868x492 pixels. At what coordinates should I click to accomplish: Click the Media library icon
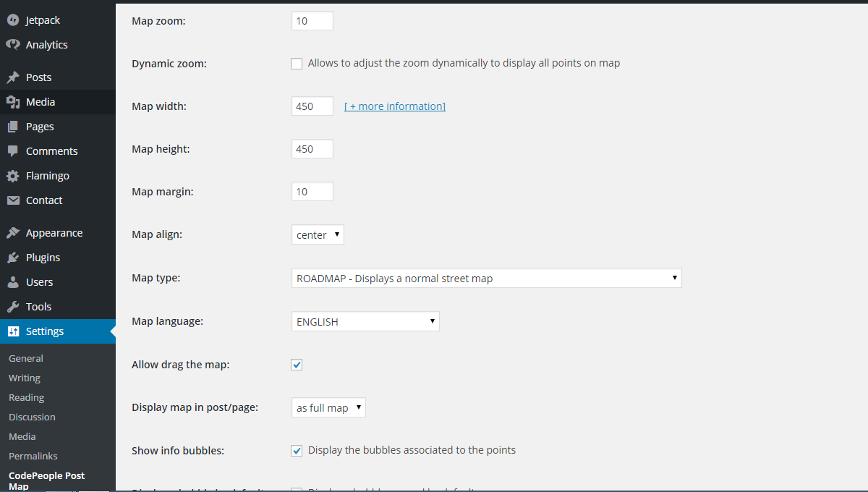point(13,101)
